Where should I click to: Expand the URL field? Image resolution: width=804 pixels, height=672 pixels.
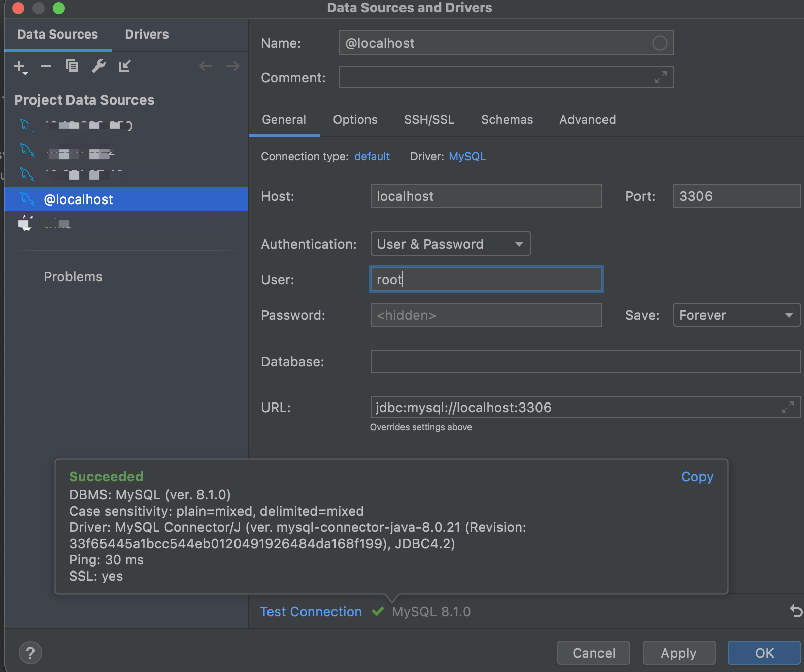point(787,407)
